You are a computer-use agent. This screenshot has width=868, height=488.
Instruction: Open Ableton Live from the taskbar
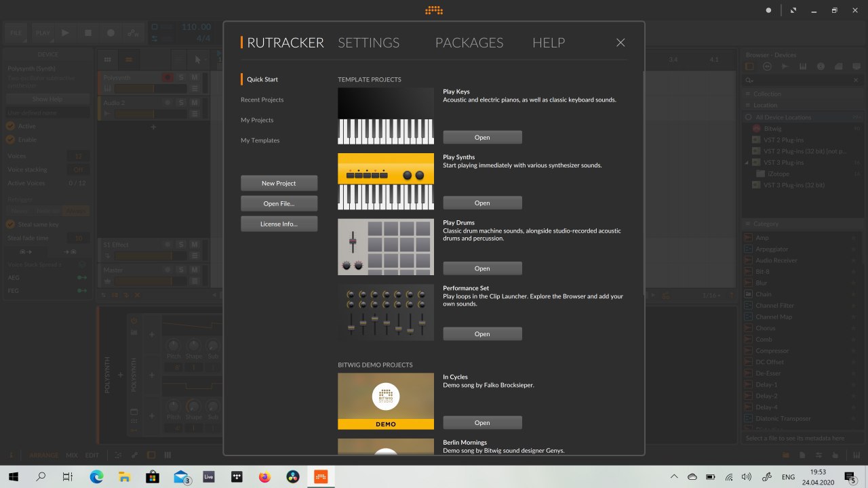tap(209, 476)
